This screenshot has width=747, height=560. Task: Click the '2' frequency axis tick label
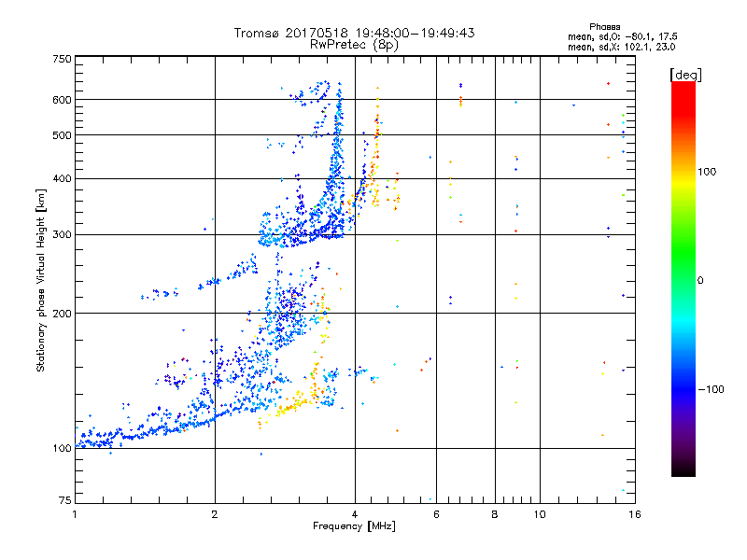215,514
